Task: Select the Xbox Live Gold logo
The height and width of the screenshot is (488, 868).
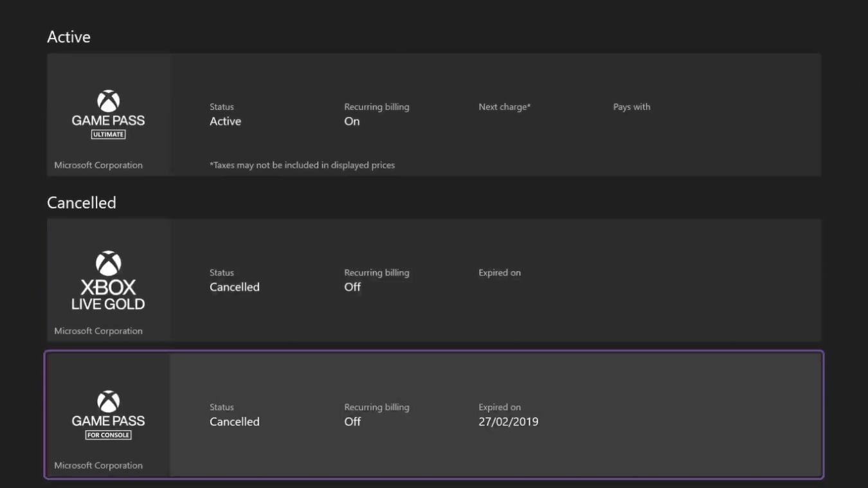Action: click(x=108, y=280)
